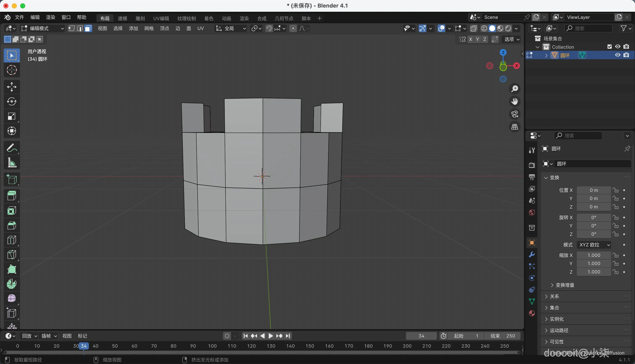This screenshot has width=635, height=364.
Task: Select the Knife tool
Action: [x=12, y=254]
